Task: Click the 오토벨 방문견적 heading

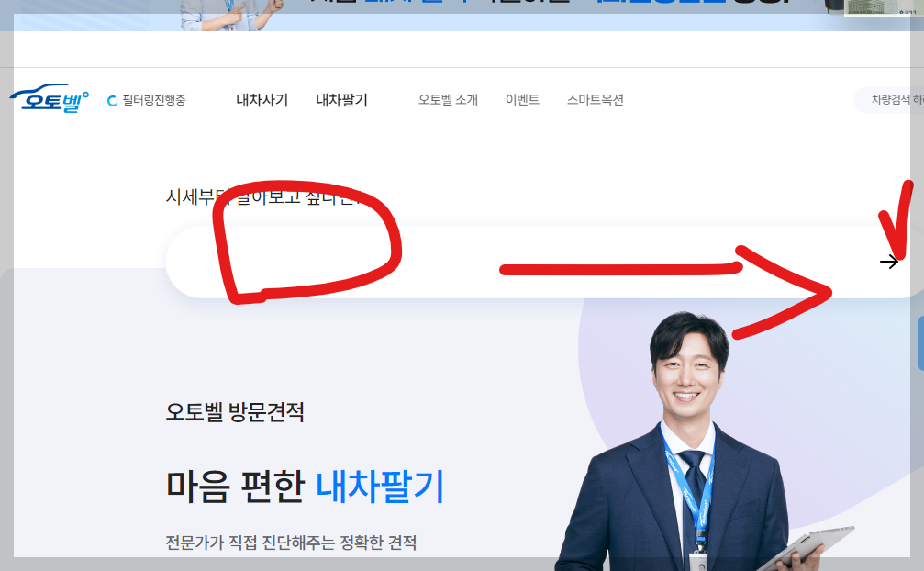Action: point(235,412)
